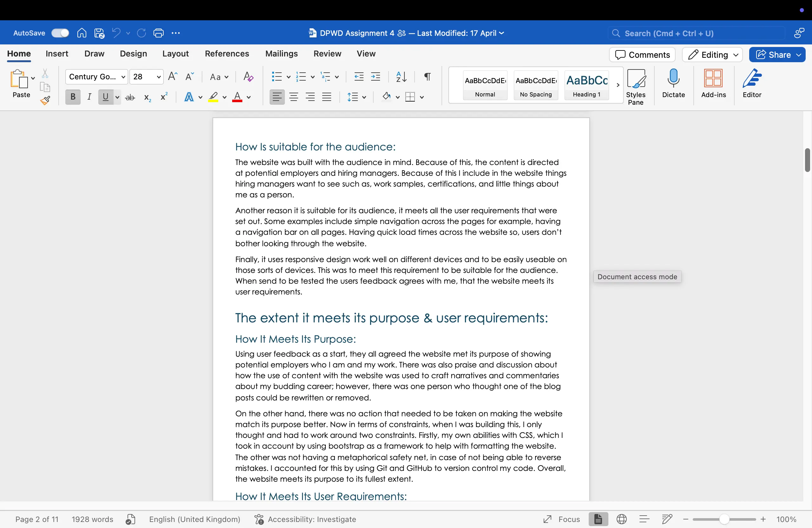Show paragraph marks
Viewport: 812px width, 528px height.
pyautogui.click(x=427, y=77)
